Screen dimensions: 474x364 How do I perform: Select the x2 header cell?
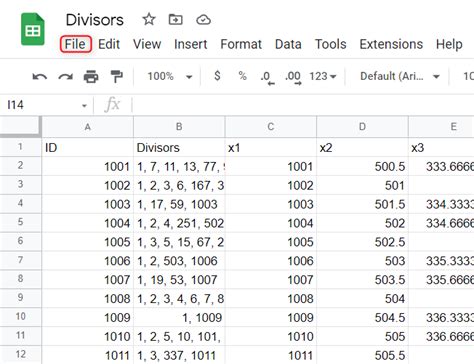tap(362, 147)
